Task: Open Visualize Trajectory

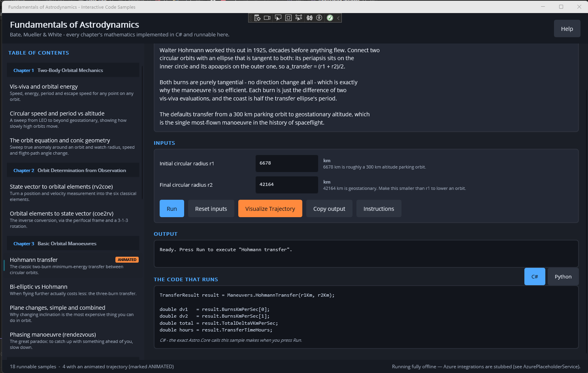Action: [x=270, y=208]
